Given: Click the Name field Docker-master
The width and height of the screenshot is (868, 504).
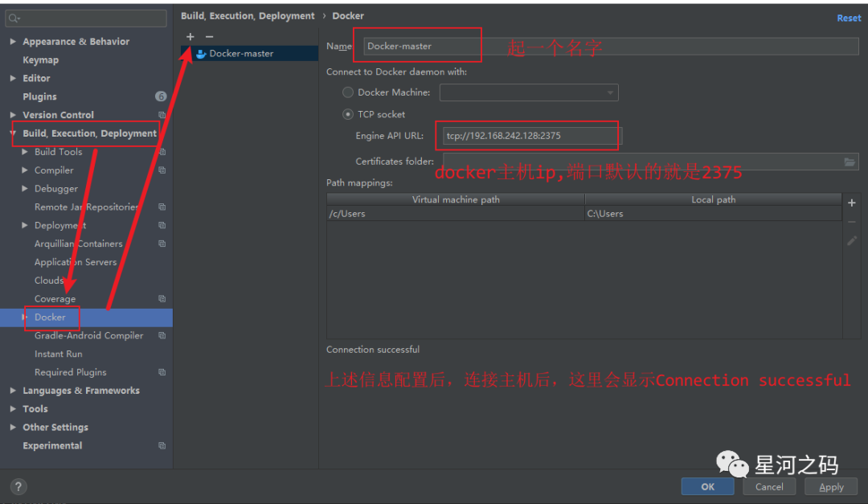Looking at the screenshot, I should coord(611,46).
